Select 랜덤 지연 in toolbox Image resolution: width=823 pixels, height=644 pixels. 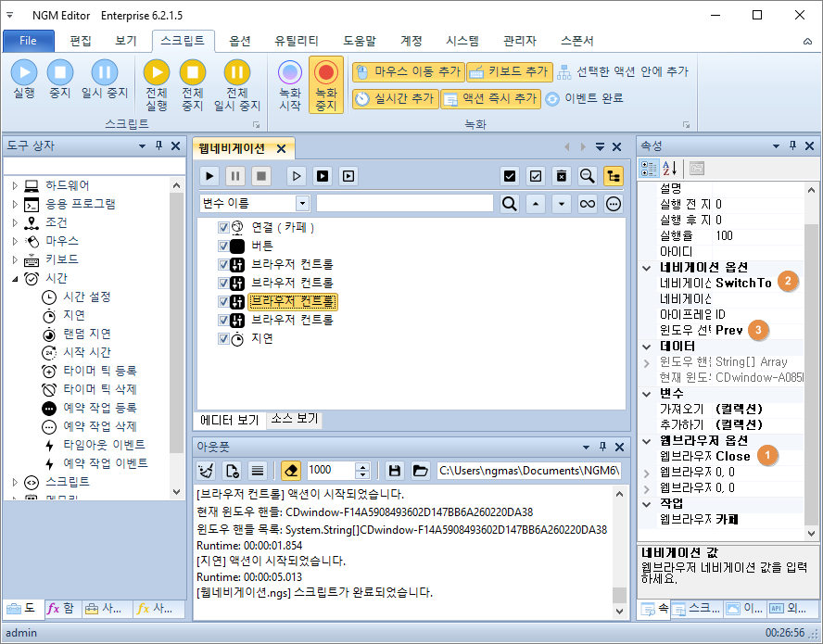[x=86, y=334]
